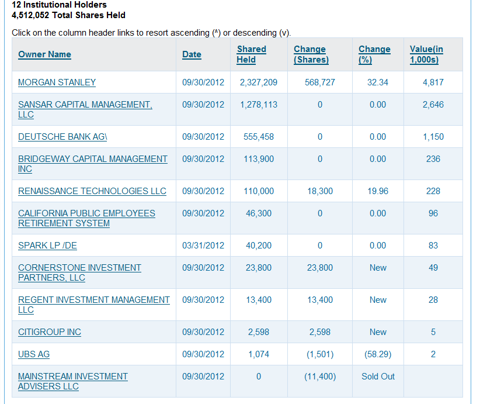The image size is (480, 404).
Task: Sort by Value (in 1,000s) header
Action: click(x=426, y=54)
